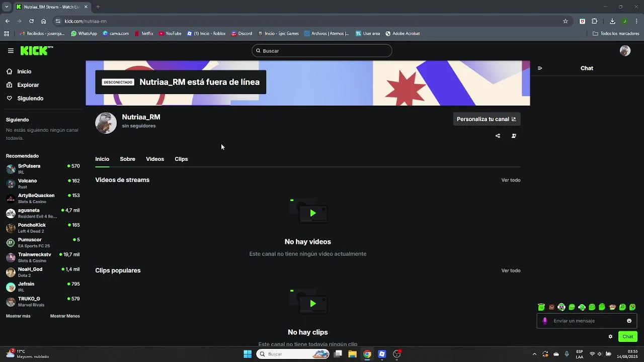
Task: Switch to the Videos tab
Action: pyautogui.click(x=155, y=159)
